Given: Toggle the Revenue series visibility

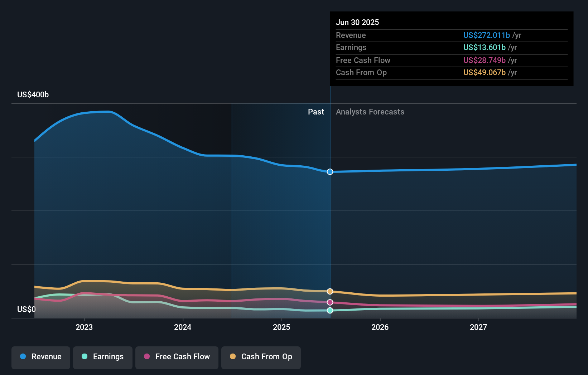Looking at the screenshot, I should click(x=40, y=357).
